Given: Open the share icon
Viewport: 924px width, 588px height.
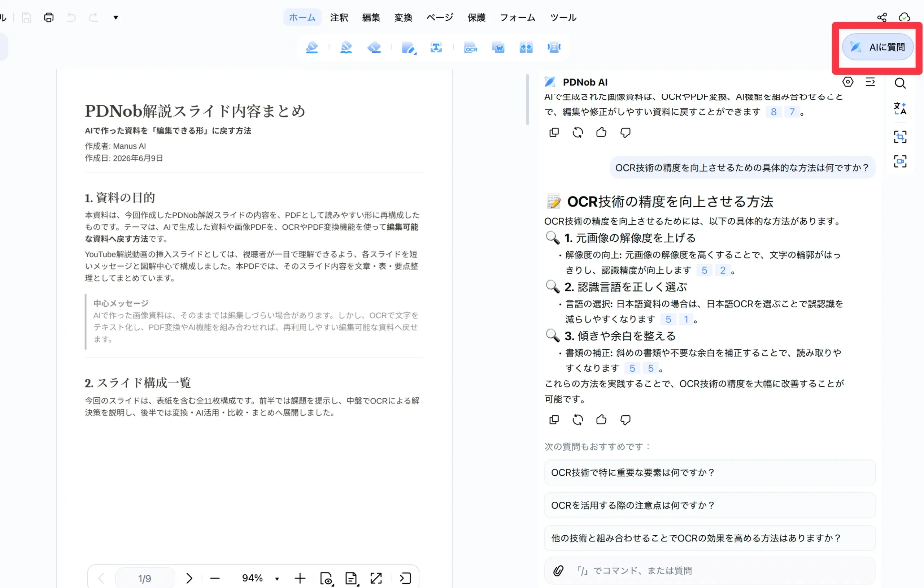Looking at the screenshot, I should [882, 17].
